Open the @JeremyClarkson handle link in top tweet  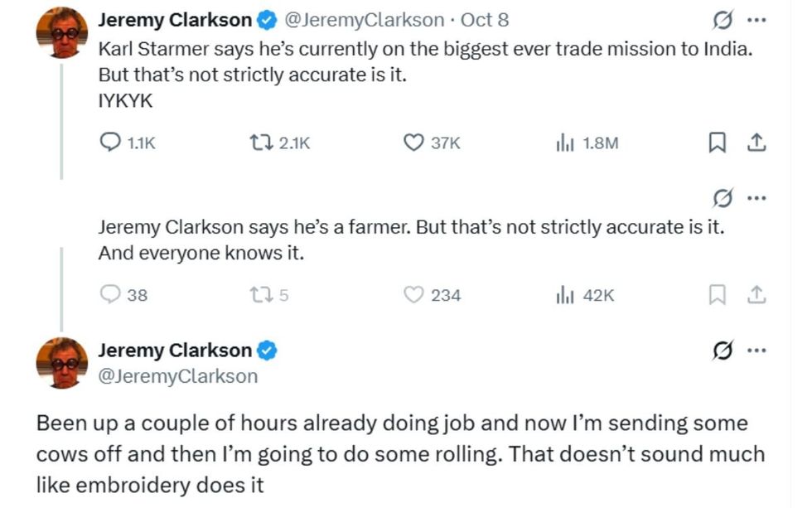(x=365, y=21)
